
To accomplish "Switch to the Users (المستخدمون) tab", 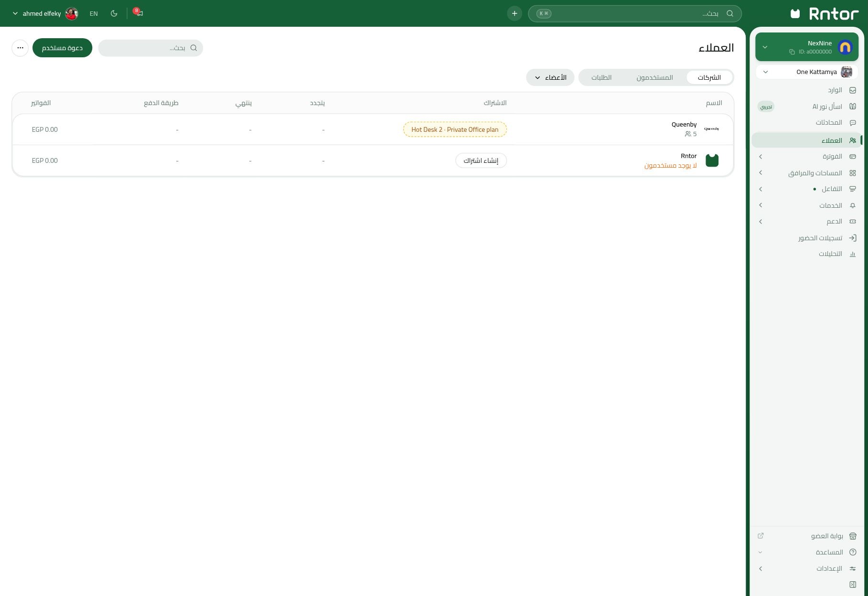I will pyautogui.click(x=654, y=77).
